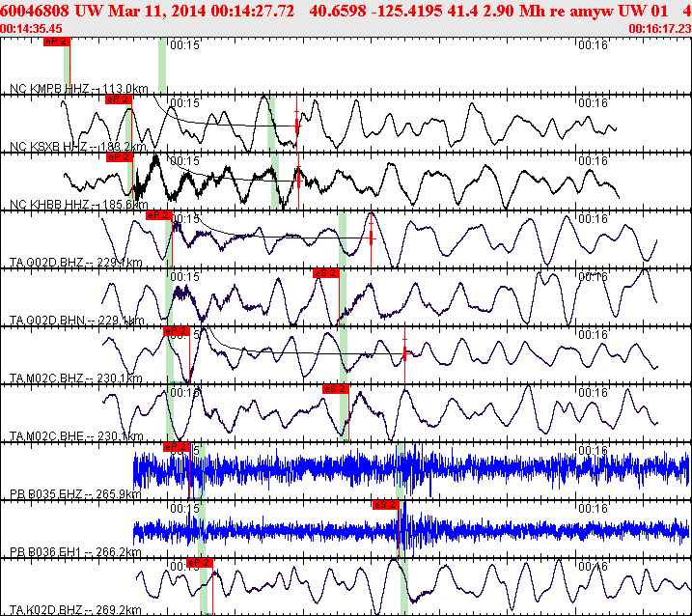Viewport: 692px width, 616px height.
Task: Click the blue B036 EH1 waveform trace
Action: (410, 530)
